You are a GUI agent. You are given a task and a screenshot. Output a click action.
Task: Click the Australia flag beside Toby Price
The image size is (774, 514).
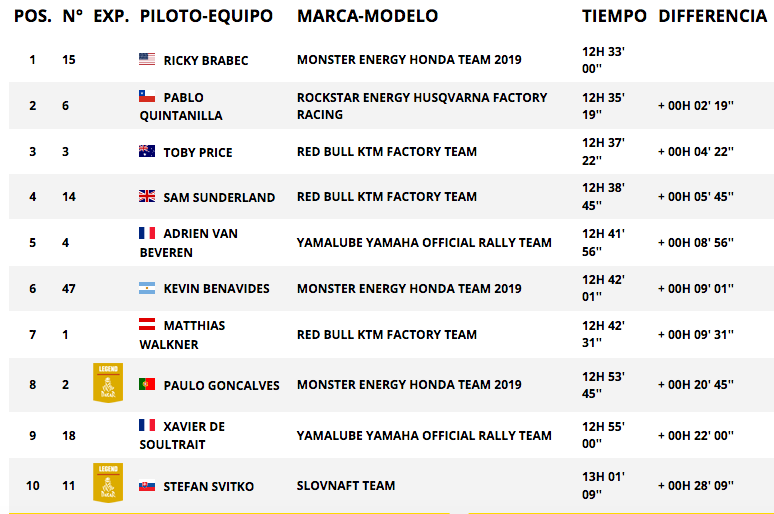[x=147, y=151]
